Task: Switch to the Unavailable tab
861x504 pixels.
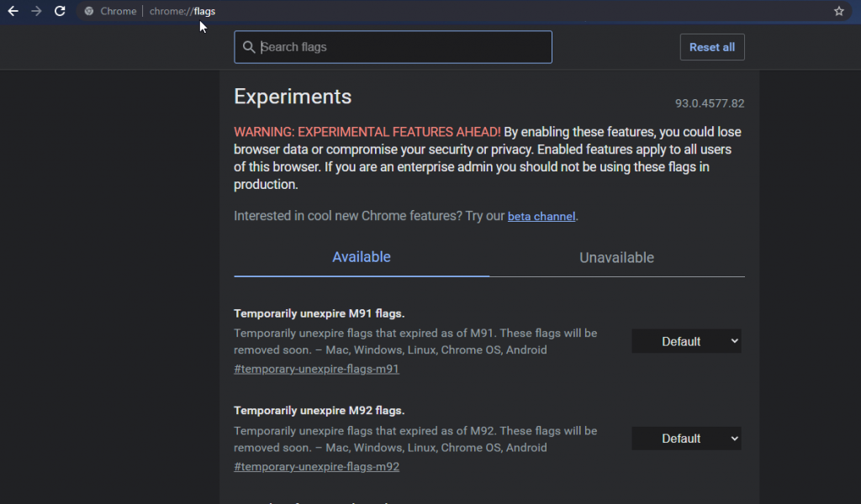Action: 616,258
